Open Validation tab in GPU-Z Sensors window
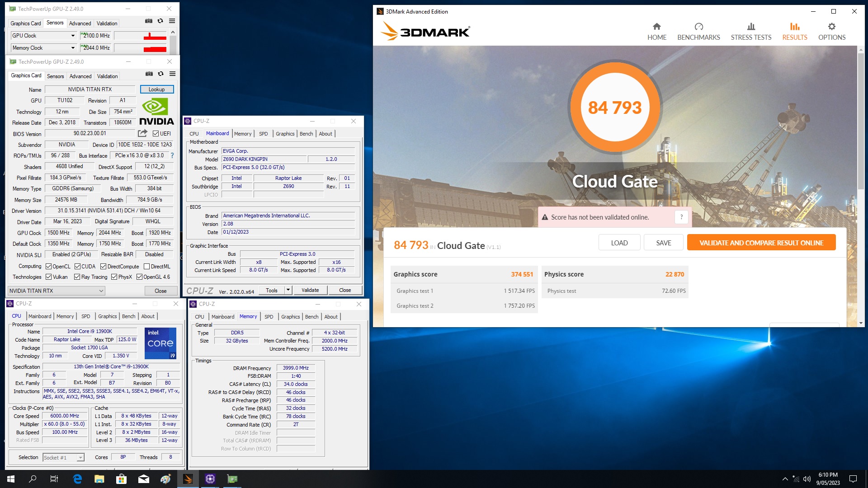The image size is (868, 488). pos(107,23)
